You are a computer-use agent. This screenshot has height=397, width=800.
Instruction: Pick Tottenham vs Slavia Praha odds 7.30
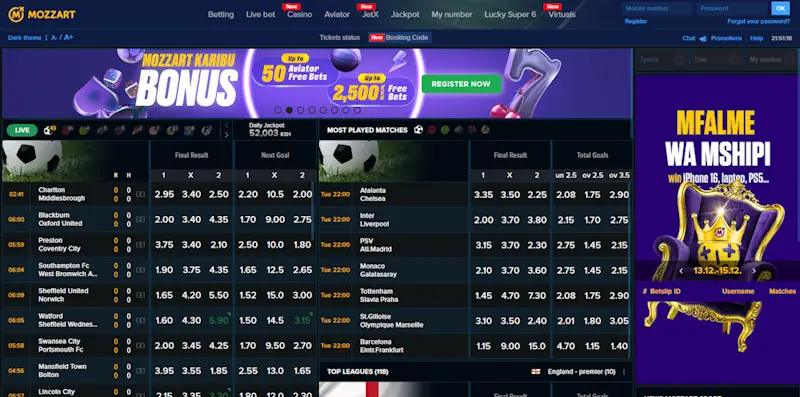[x=537, y=295]
